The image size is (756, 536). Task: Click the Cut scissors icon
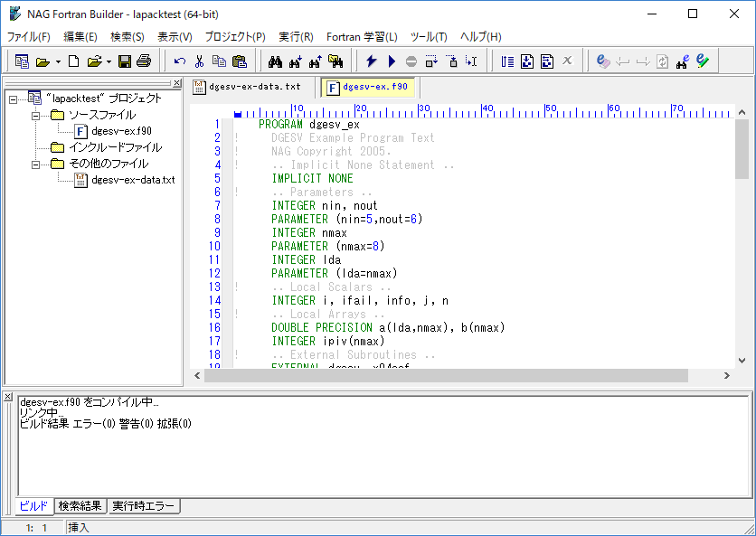[x=199, y=61]
